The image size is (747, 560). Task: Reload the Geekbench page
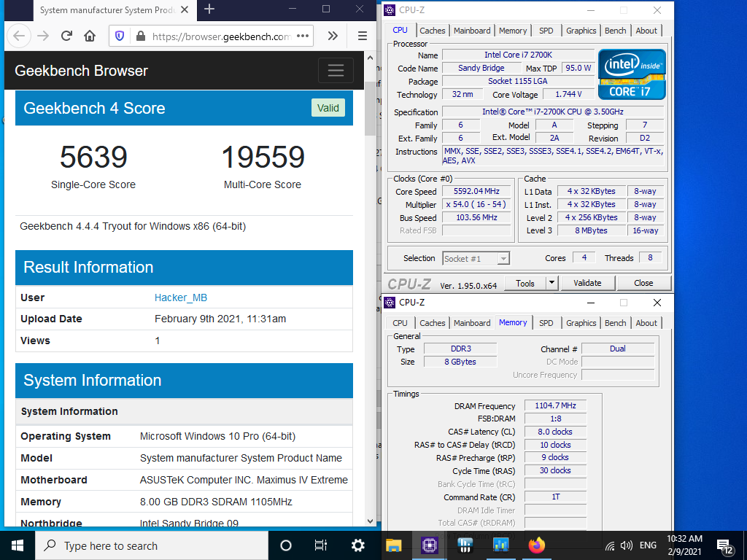[x=66, y=36]
